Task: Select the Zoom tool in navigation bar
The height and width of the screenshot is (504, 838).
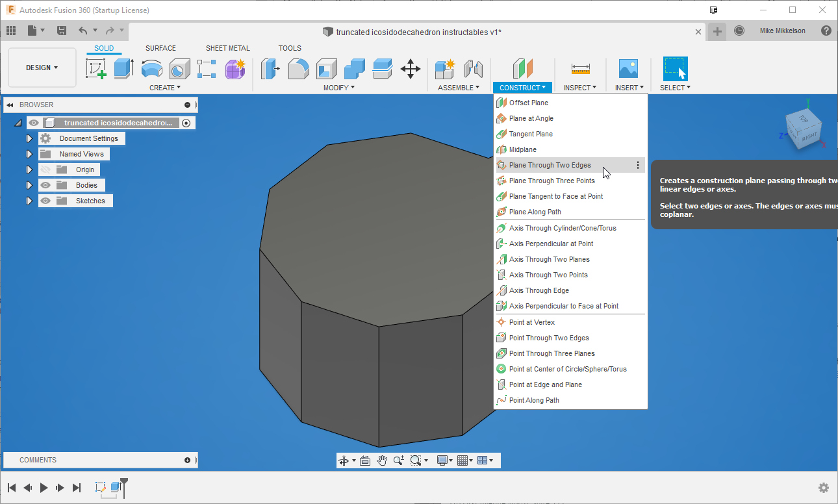Action: pyautogui.click(x=398, y=460)
